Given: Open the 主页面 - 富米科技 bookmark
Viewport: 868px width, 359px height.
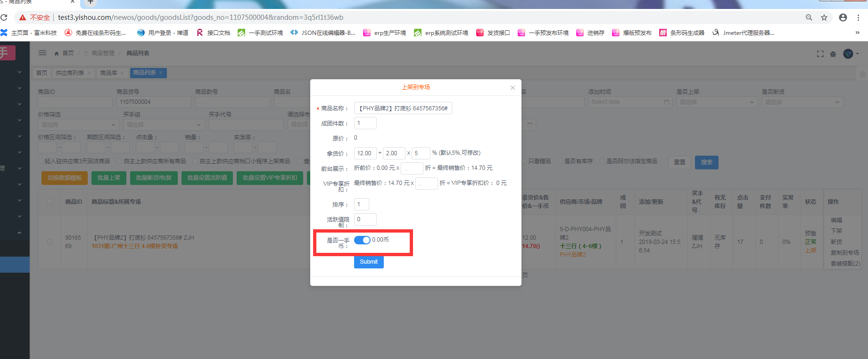Looking at the screenshot, I should (x=29, y=33).
